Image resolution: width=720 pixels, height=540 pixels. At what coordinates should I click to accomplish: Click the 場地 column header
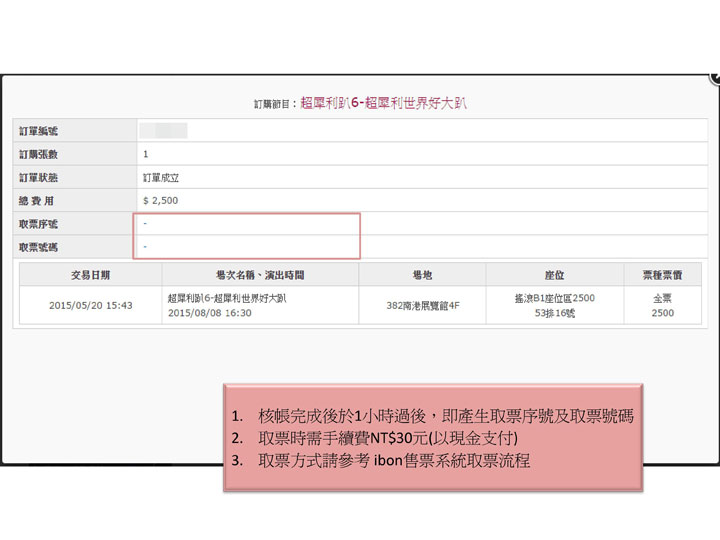coord(422,274)
